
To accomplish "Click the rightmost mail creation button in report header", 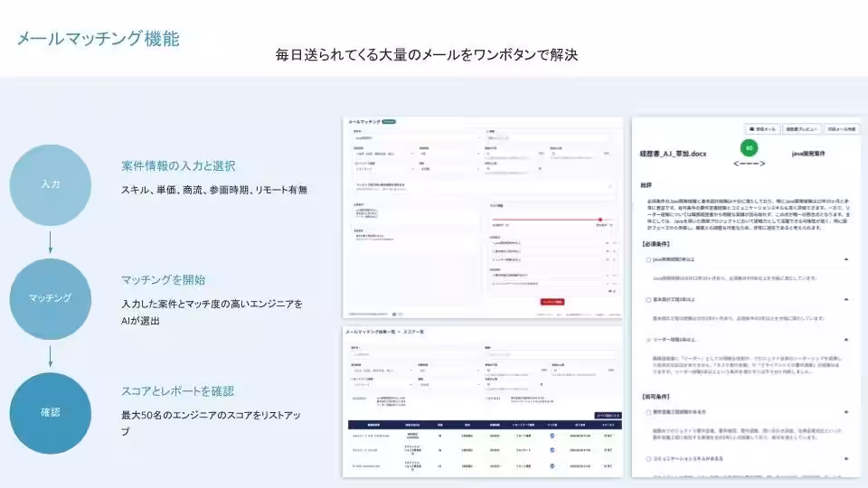I will [x=842, y=129].
